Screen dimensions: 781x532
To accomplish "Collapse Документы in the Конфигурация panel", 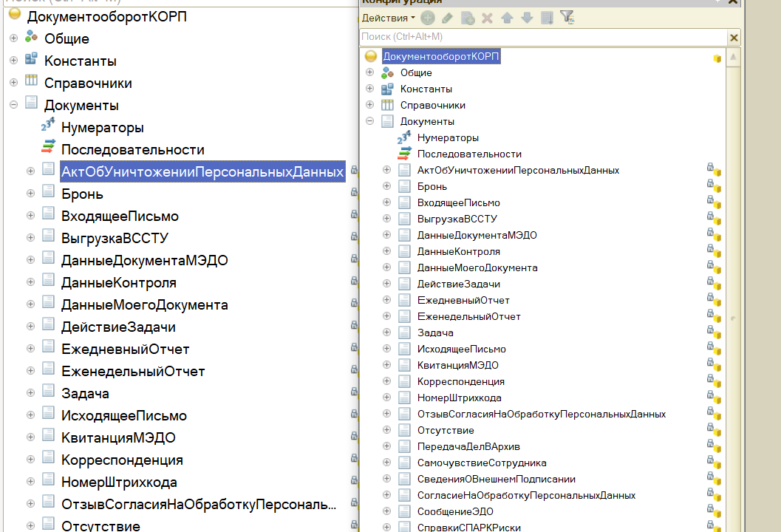I will (x=369, y=121).
